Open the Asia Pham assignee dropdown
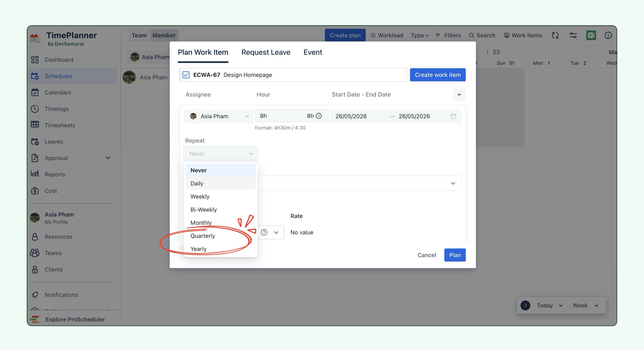Image resolution: width=644 pixels, height=350 pixels. click(219, 116)
